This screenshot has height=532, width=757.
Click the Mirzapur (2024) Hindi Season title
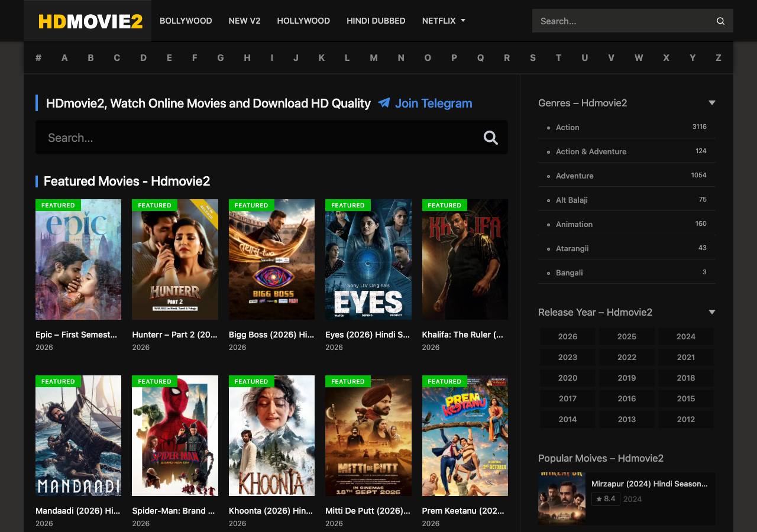(649, 484)
